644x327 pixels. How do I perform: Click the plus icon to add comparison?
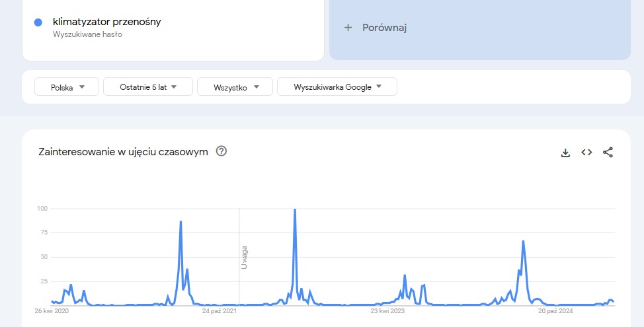click(x=348, y=28)
